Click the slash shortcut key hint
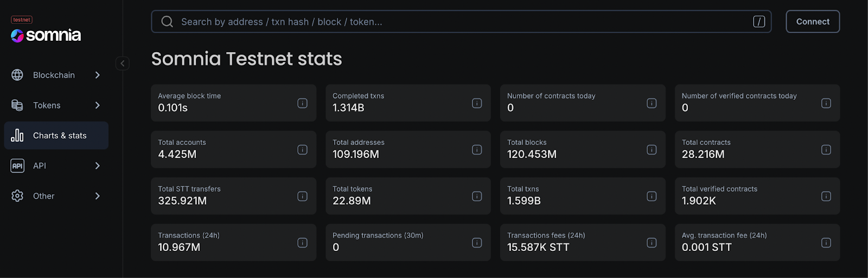Image resolution: width=868 pixels, height=278 pixels. tap(758, 22)
